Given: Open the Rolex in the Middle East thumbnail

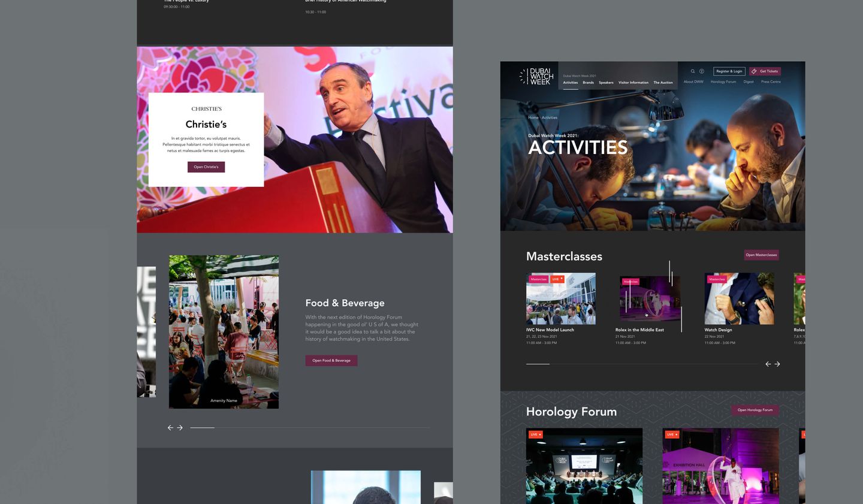Looking at the screenshot, I should 651,298.
